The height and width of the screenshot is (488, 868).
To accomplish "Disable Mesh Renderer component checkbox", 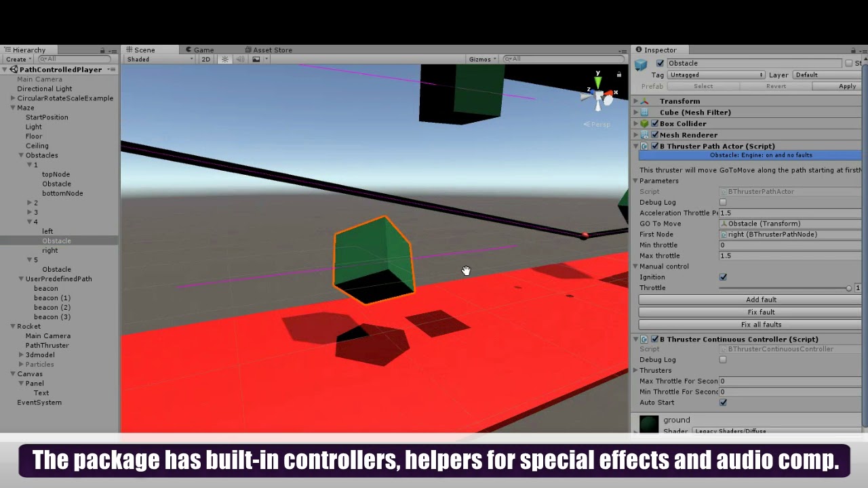I will tap(655, 135).
